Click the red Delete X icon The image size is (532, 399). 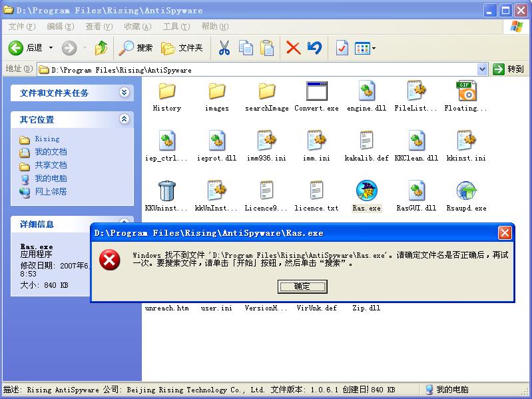pyautogui.click(x=293, y=48)
